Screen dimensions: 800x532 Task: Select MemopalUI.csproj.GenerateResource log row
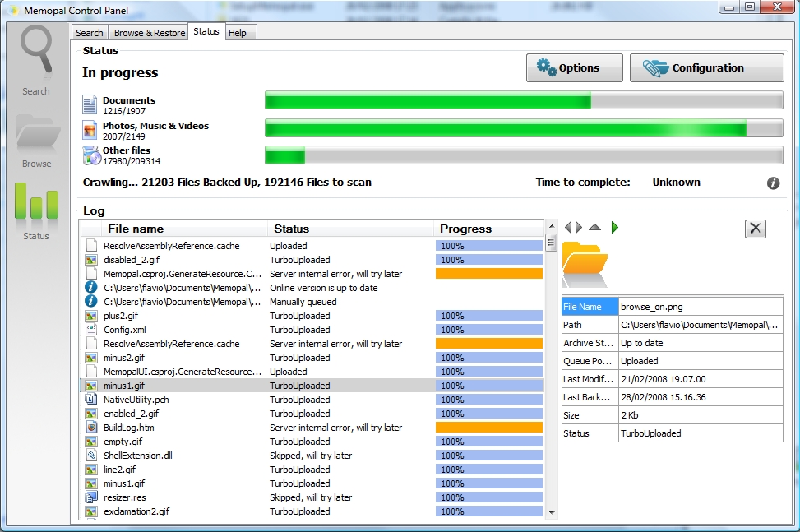(312, 372)
